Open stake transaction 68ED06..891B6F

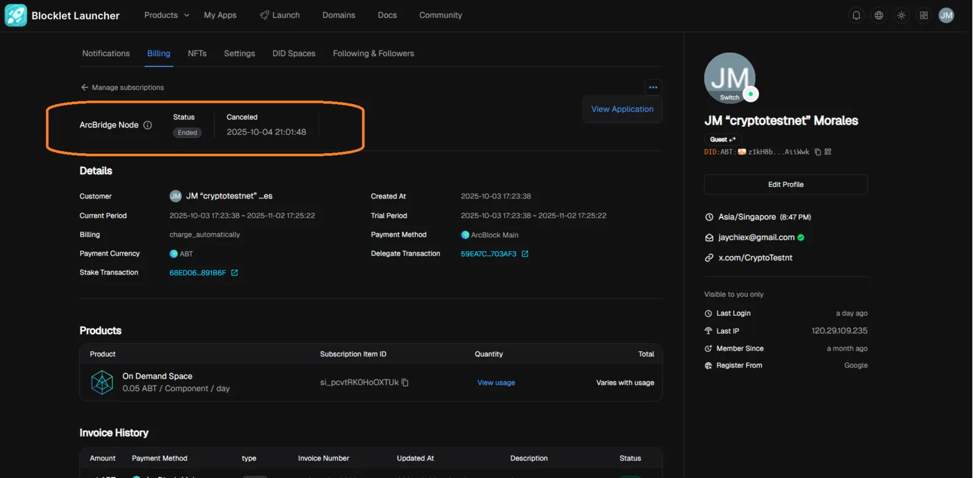tap(197, 273)
